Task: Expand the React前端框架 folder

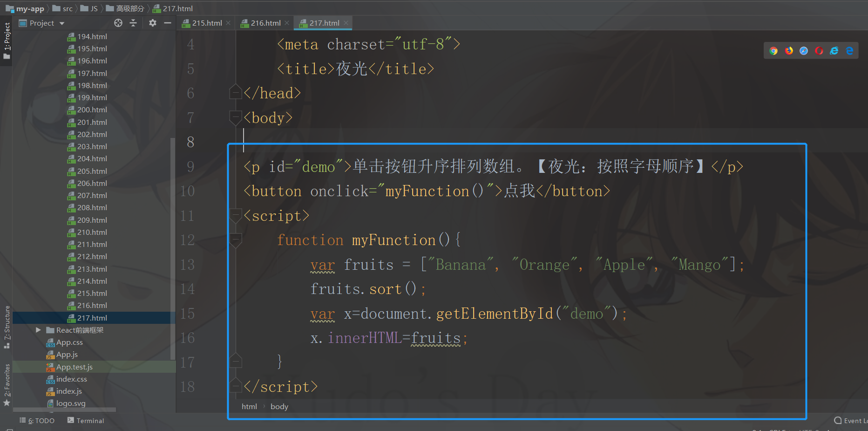Action: pyautogui.click(x=38, y=330)
